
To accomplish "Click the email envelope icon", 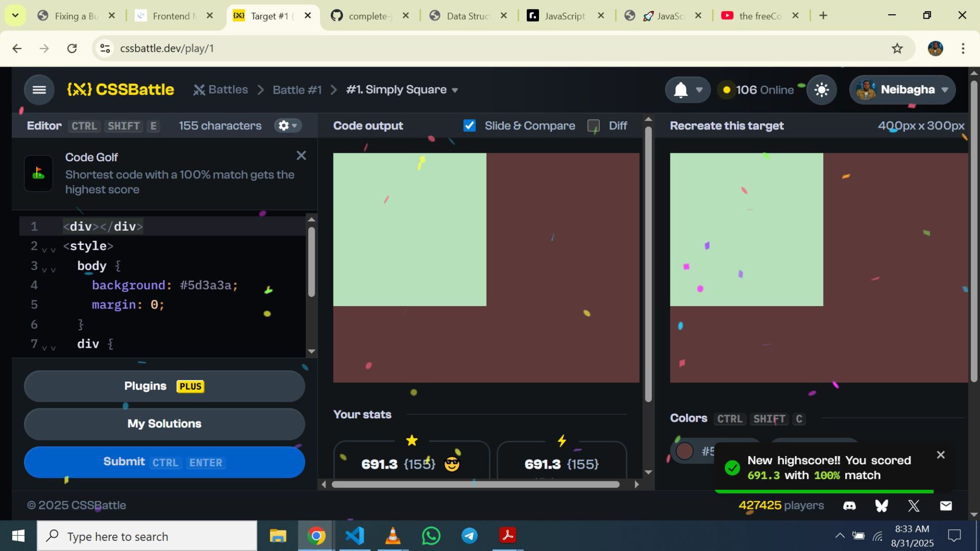I will pyautogui.click(x=946, y=505).
